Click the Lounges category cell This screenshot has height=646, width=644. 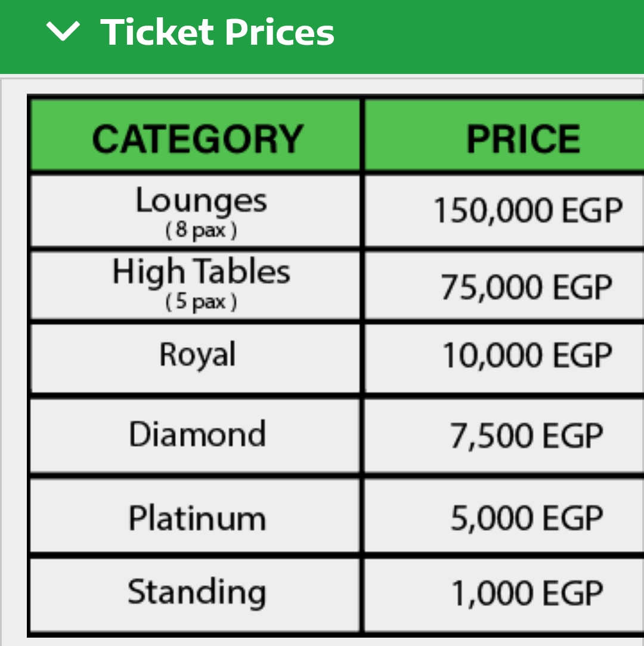click(x=195, y=211)
